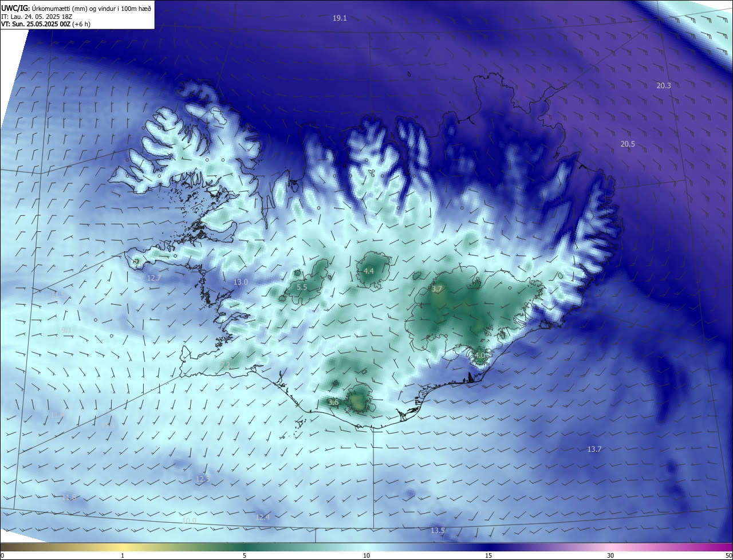Click the 30 tick on the color scale
Screen dimensions: 733x560
coord(610,555)
